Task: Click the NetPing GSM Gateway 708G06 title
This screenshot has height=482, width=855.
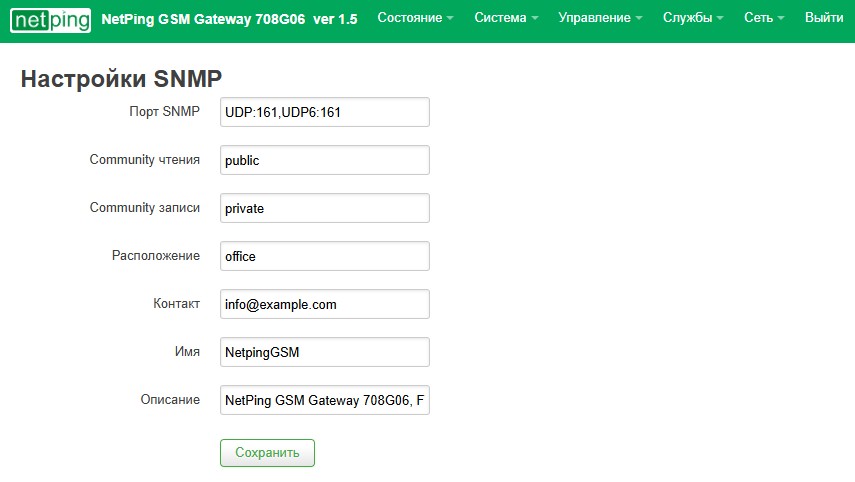Action: point(229,18)
